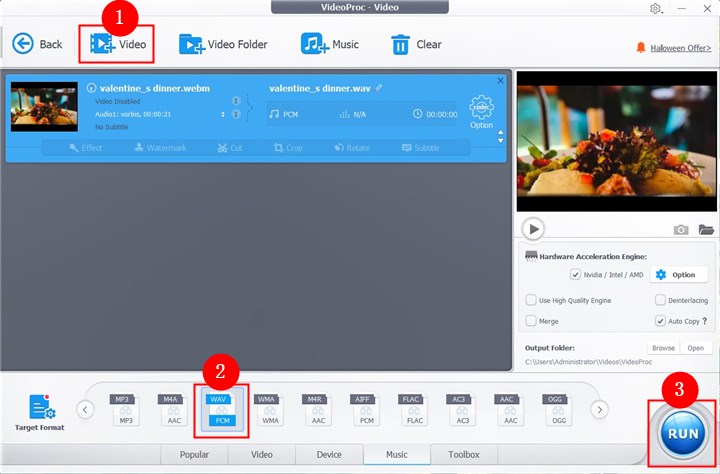Click the video thumbnail of valentine_s dinner
Viewport: 720px width, 474px height.
44,107
